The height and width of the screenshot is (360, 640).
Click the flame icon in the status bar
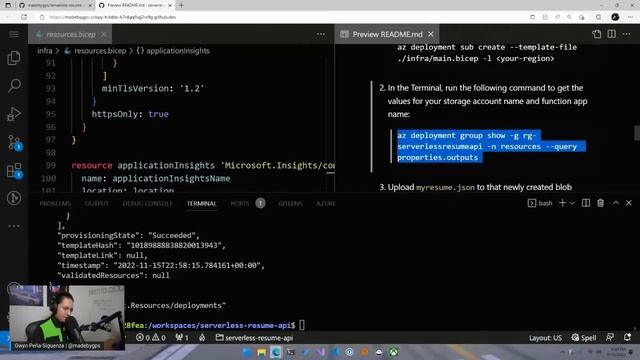pos(202,338)
